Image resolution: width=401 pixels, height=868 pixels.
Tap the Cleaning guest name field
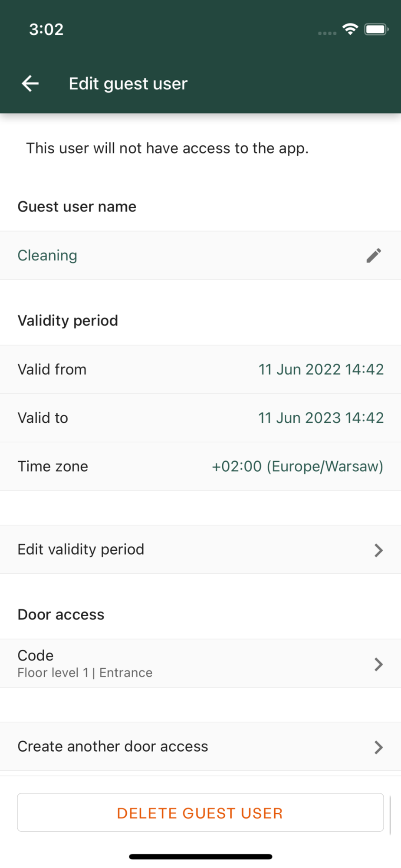tap(200, 255)
